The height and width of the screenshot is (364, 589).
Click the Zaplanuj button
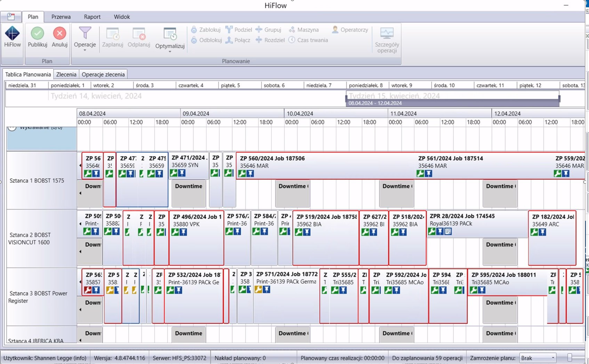tap(113, 38)
